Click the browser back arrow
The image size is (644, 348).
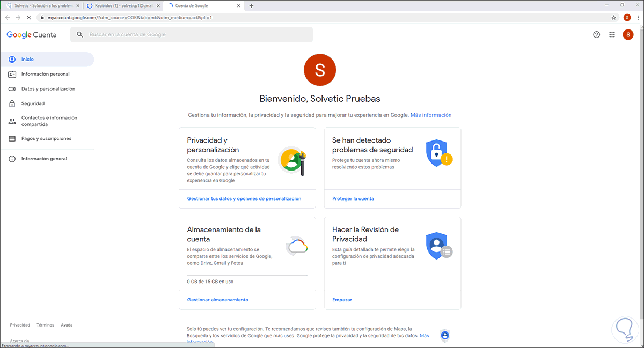tap(8, 17)
